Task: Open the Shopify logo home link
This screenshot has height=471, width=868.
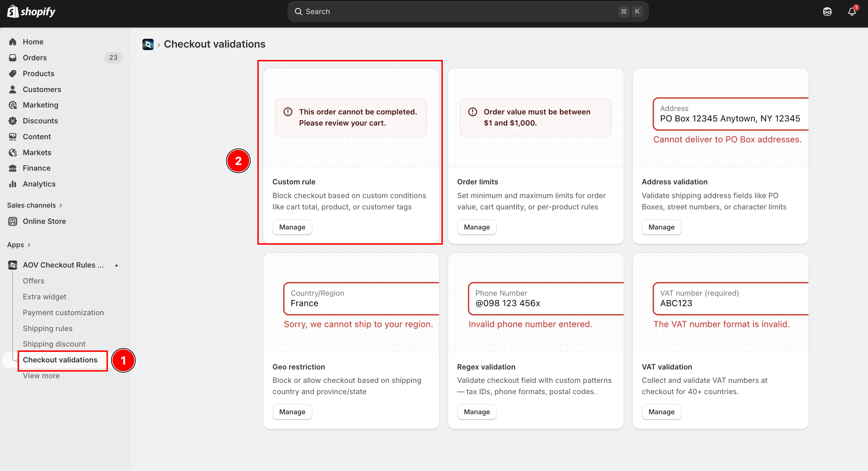Action: (31, 12)
